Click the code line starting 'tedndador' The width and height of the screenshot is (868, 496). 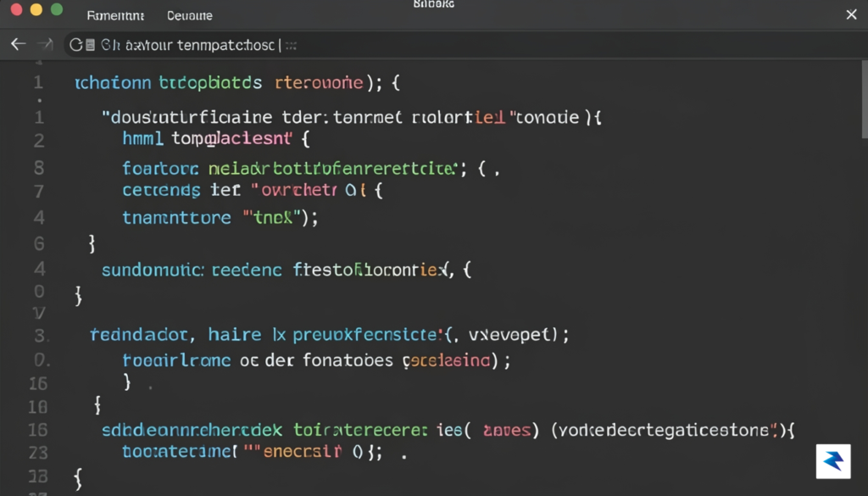click(x=330, y=335)
